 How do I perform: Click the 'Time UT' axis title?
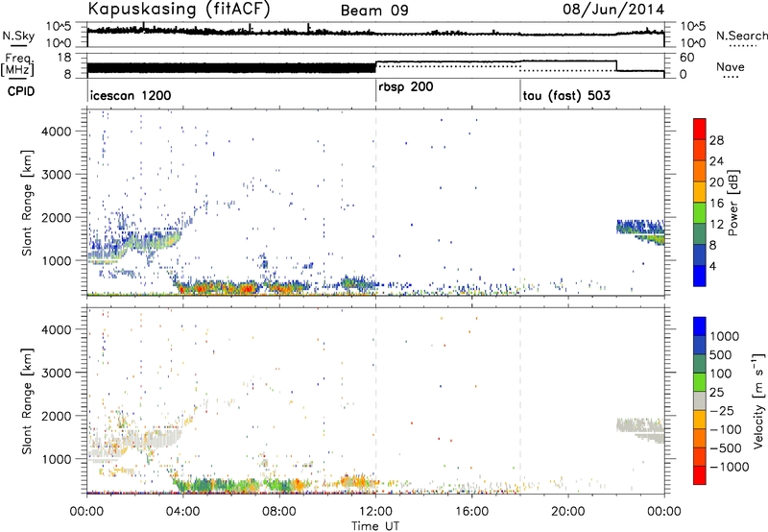coord(375,526)
